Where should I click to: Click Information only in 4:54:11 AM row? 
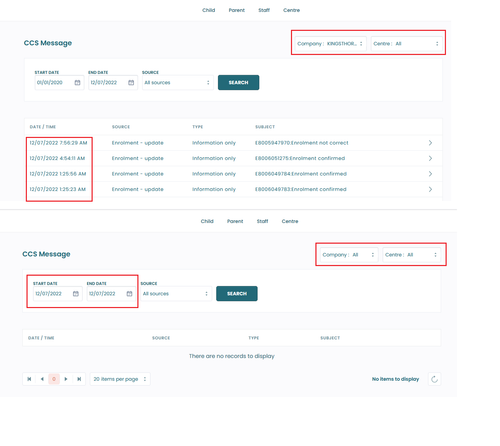click(214, 158)
